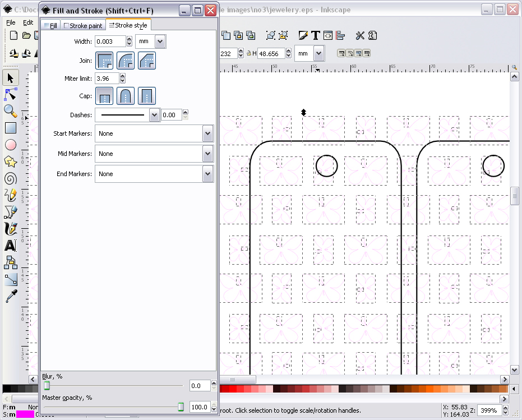Open toolbar mm units dropdown beside H

coord(318,53)
